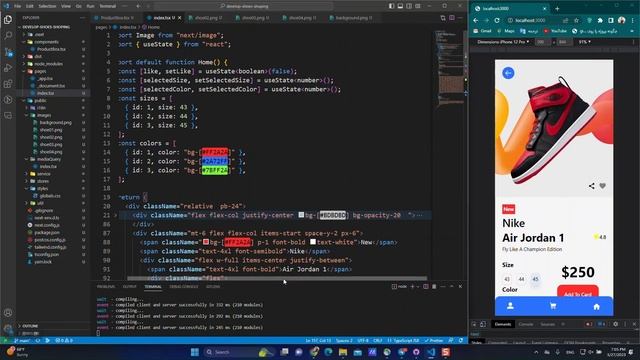The width and height of the screenshot is (640, 360).
Task: Toggle the panel layout button in title bar
Action: click(400, 6)
